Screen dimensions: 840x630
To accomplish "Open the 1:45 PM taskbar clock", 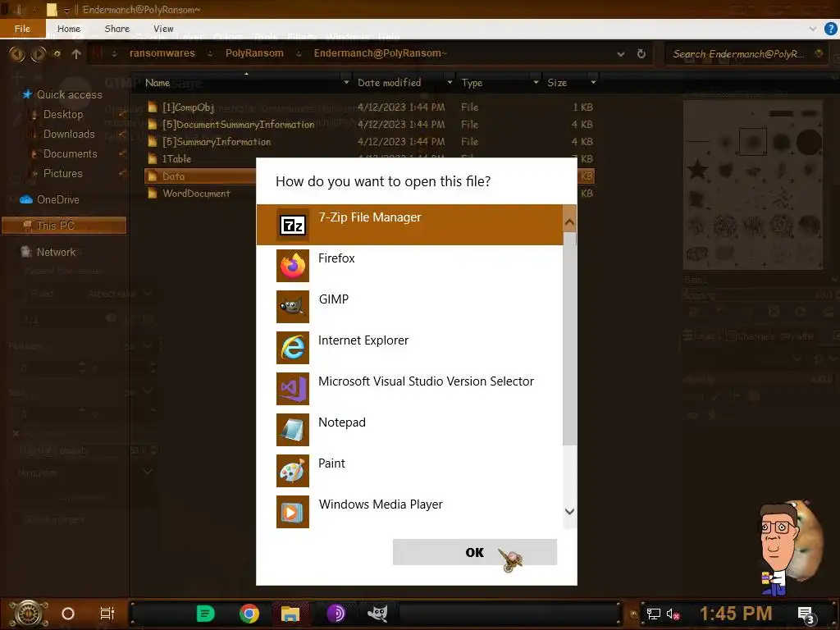I will [736, 614].
